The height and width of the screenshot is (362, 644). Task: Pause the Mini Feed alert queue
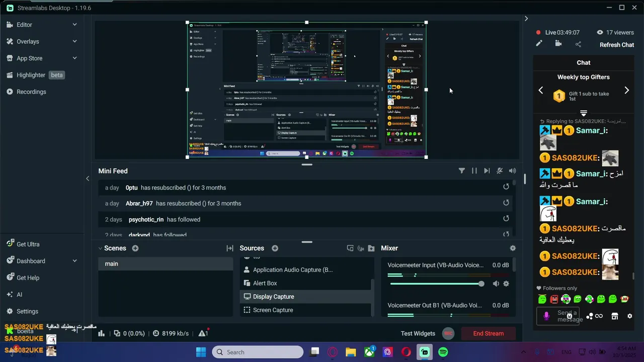[x=474, y=171]
